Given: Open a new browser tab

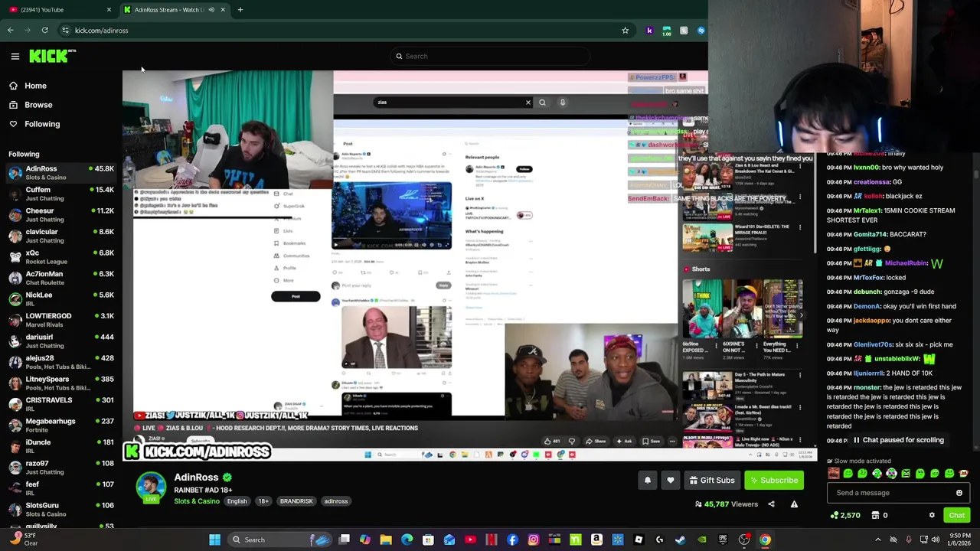Looking at the screenshot, I should pos(240,9).
